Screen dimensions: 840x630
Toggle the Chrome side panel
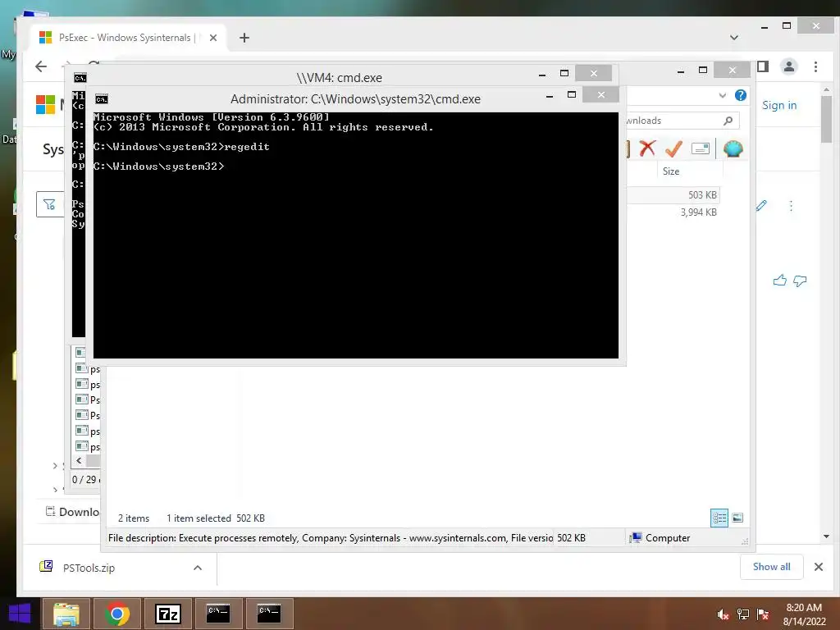click(x=763, y=66)
